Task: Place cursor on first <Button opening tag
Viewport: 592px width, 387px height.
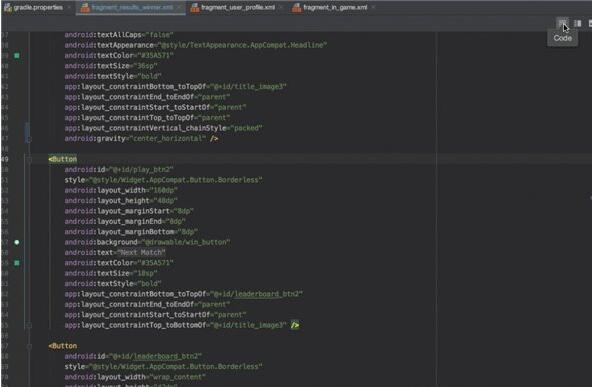Action: pyautogui.click(x=63, y=159)
